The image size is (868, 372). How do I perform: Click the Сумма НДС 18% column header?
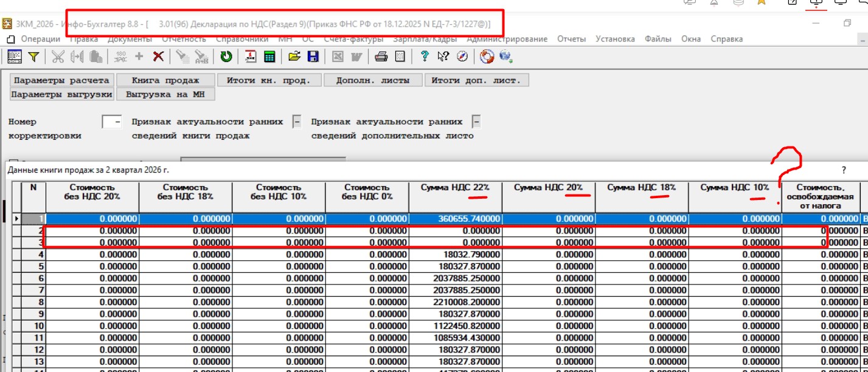(642, 197)
